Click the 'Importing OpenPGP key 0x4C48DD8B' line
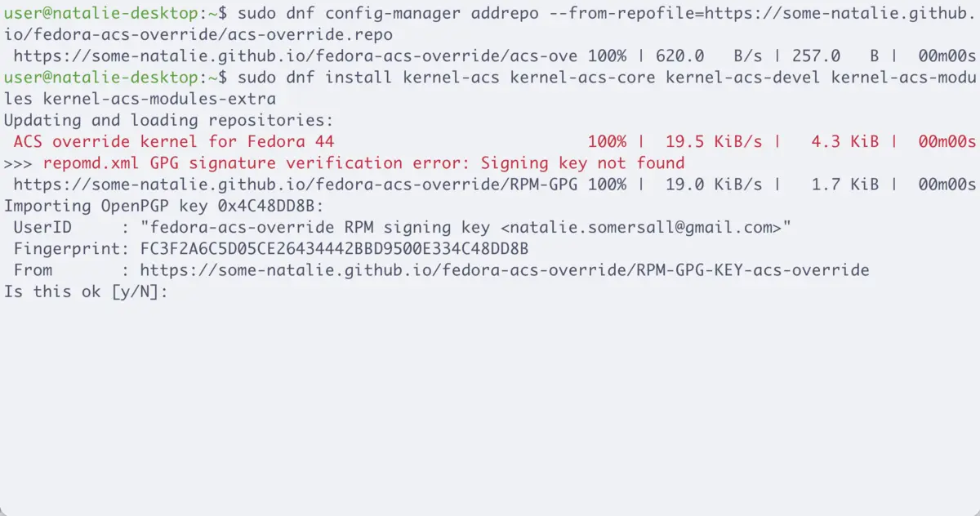 click(163, 206)
